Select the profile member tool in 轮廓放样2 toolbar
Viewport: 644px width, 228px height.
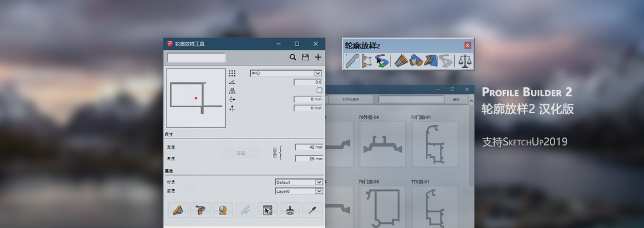pos(352,61)
